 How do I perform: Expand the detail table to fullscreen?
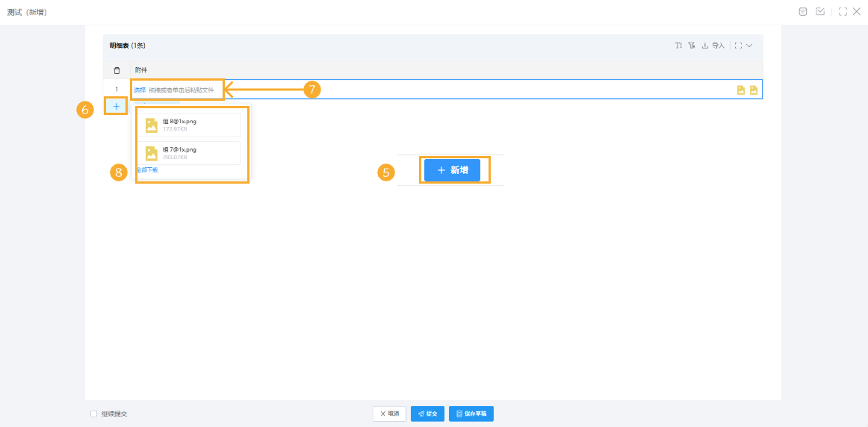[x=738, y=46]
